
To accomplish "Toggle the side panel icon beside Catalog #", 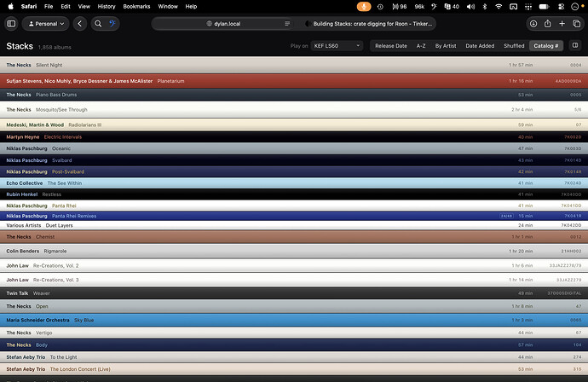I will coord(575,45).
